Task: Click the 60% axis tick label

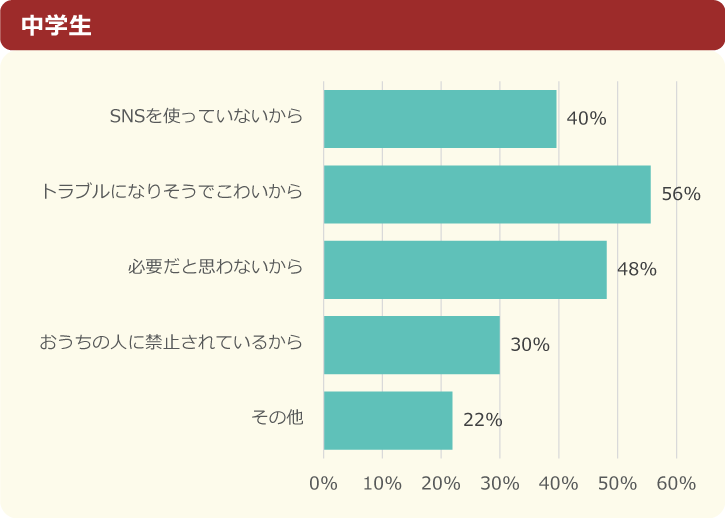Action: click(x=676, y=484)
